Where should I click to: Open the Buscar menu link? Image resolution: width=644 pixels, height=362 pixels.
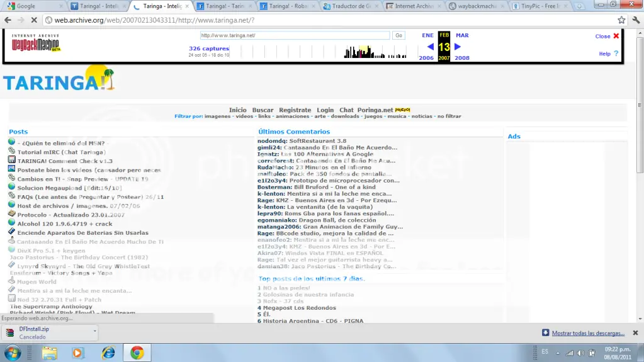[x=263, y=110]
